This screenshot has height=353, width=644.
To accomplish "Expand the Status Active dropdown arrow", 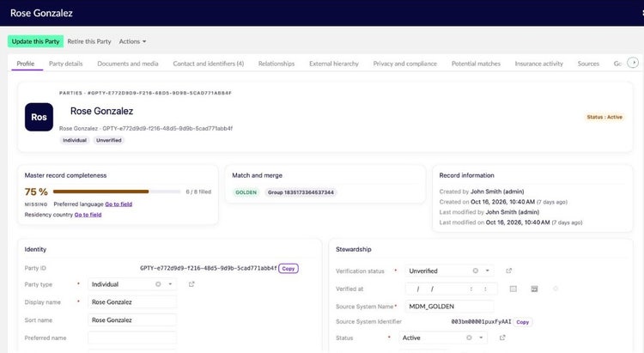I will (481, 338).
